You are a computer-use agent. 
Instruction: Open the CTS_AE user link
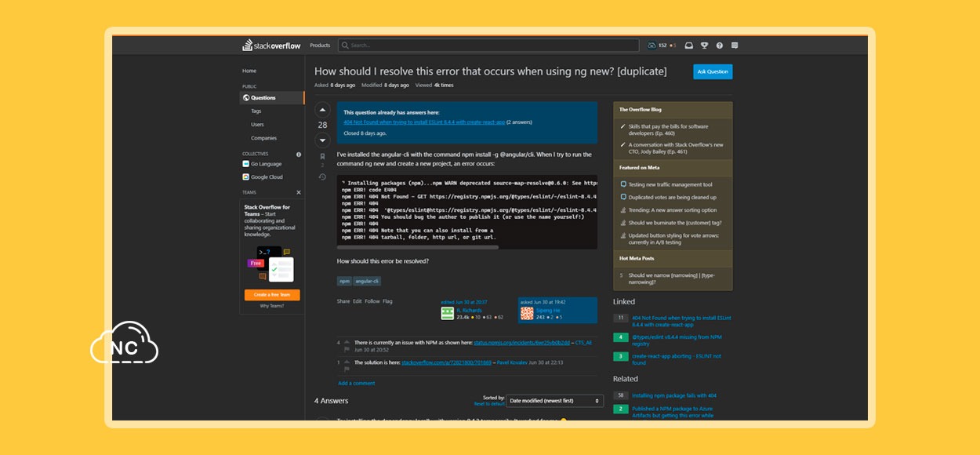[x=583, y=343]
